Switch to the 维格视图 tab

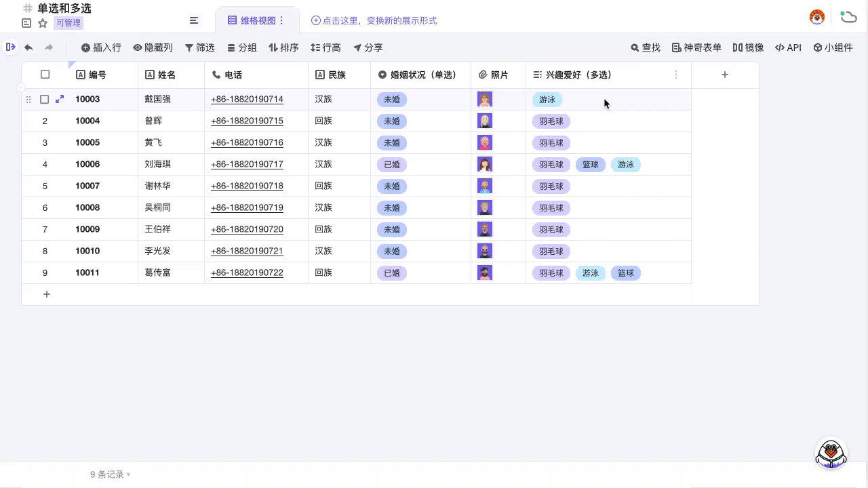click(x=256, y=20)
